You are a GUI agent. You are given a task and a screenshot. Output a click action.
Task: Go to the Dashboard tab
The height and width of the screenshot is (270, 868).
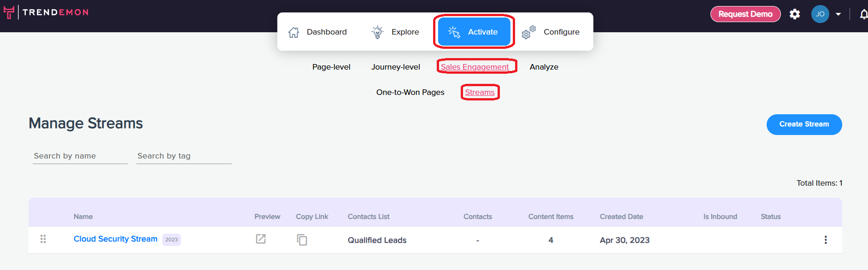tap(317, 32)
